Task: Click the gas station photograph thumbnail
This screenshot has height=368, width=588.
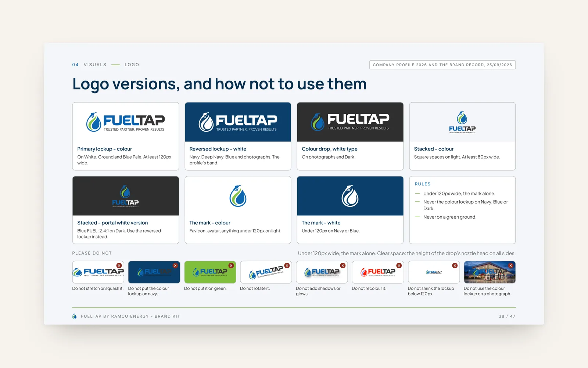Action: [490, 272]
